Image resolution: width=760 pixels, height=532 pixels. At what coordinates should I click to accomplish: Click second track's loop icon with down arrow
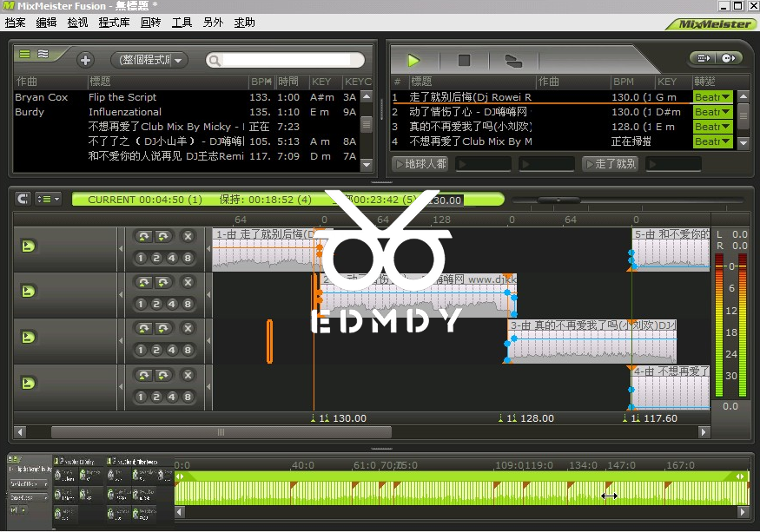click(163, 282)
